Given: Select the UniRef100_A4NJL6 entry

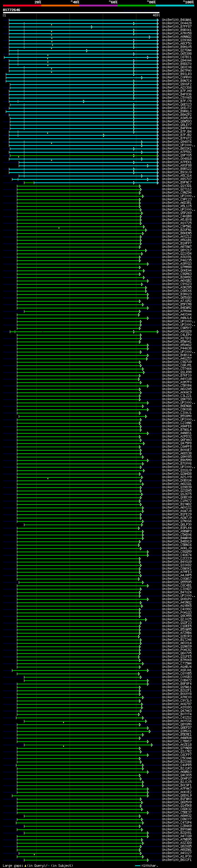Looking at the screenshot, I should coord(177,318).
